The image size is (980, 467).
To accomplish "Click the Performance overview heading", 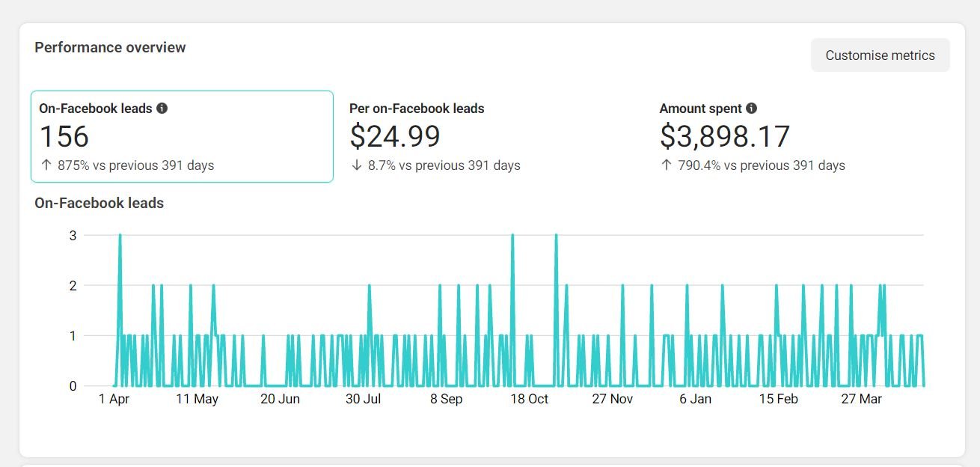I will tap(110, 47).
